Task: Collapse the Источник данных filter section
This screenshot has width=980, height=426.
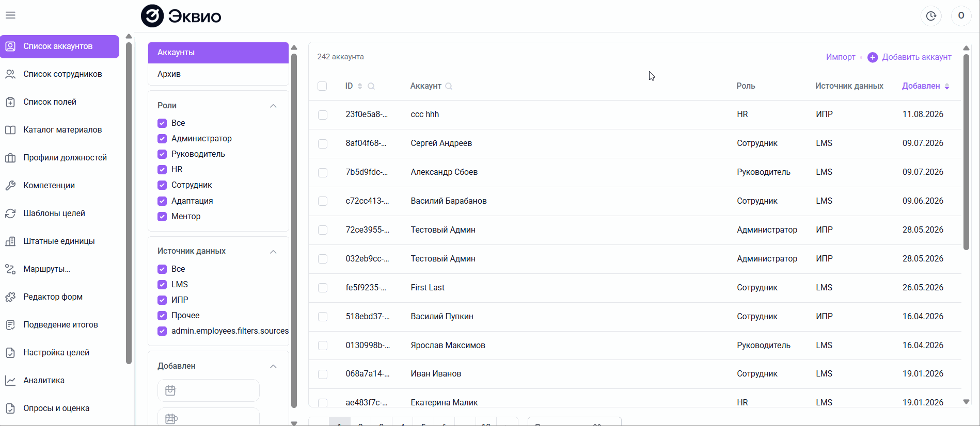Action: click(273, 252)
